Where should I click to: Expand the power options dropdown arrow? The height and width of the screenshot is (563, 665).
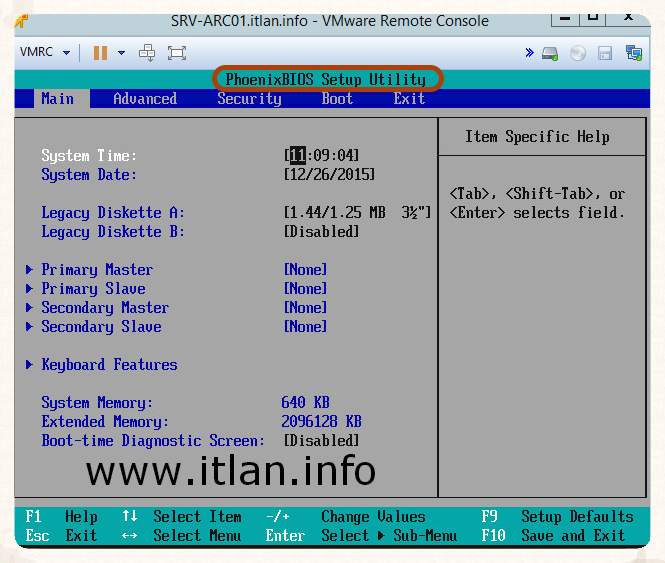point(122,53)
